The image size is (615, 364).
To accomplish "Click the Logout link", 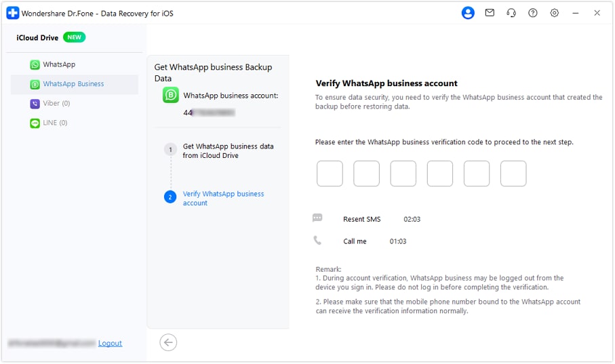I will click(110, 344).
